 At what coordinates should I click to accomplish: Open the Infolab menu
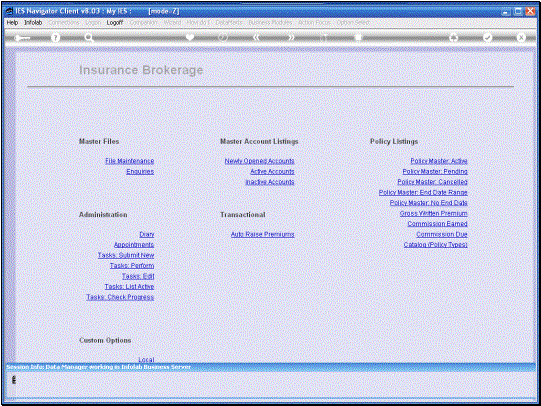[33, 22]
